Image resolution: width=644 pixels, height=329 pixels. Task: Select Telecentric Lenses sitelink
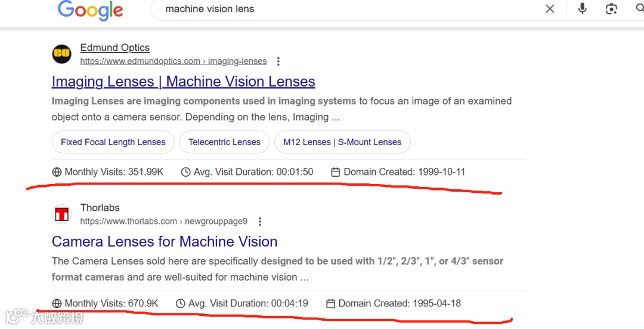225,142
